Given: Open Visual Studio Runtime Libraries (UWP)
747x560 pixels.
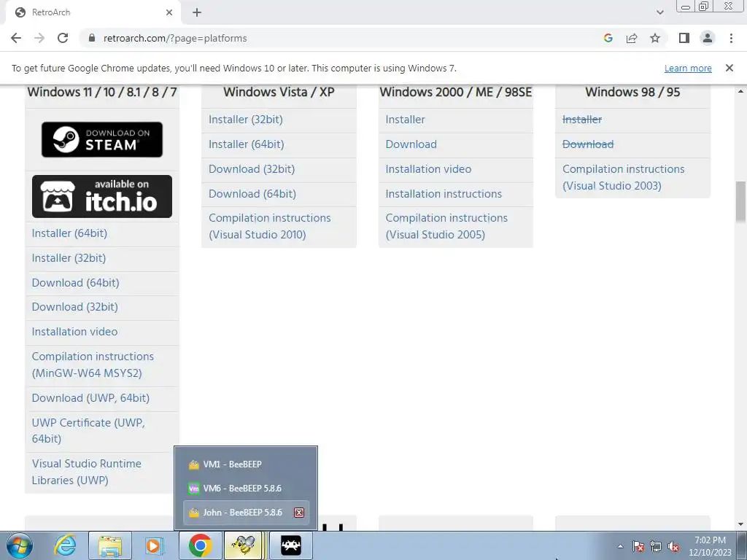Looking at the screenshot, I should coord(87,472).
